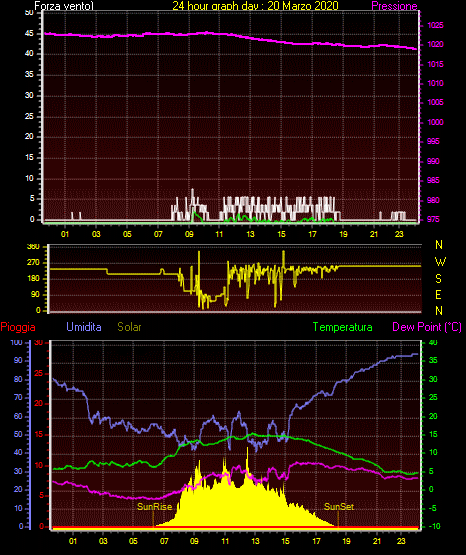466x555 pixels.
Task: Click the Dew Point (°C) legend label
Action: pos(427,327)
